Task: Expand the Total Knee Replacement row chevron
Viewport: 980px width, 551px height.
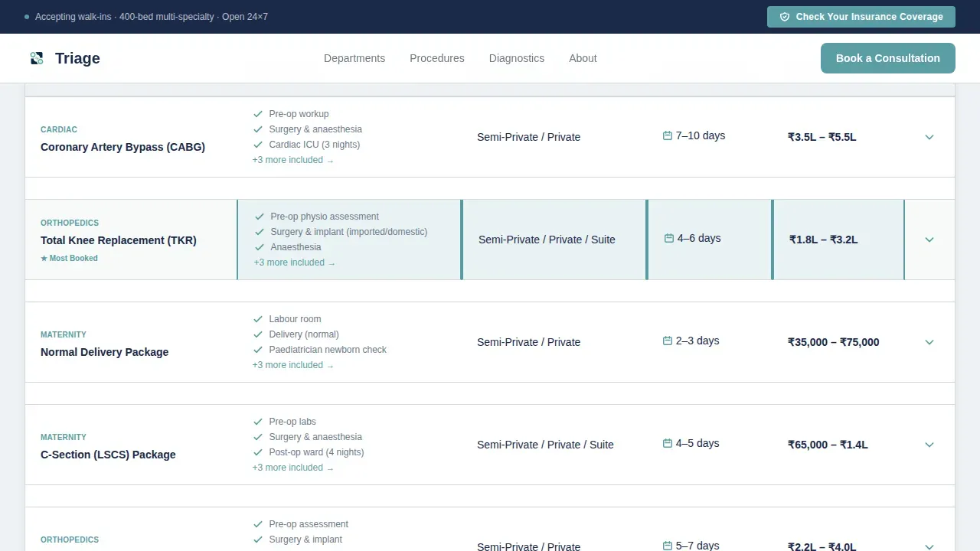Action: (x=929, y=240)
